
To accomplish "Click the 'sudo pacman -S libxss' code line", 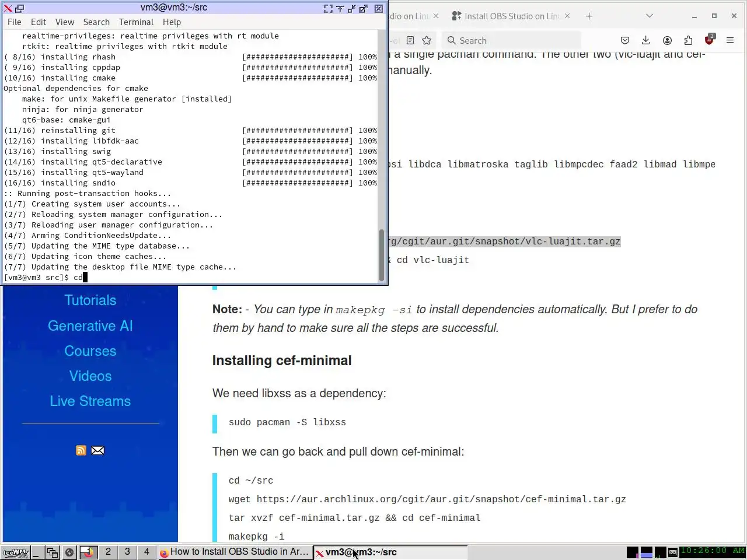I will coord(287,422).
